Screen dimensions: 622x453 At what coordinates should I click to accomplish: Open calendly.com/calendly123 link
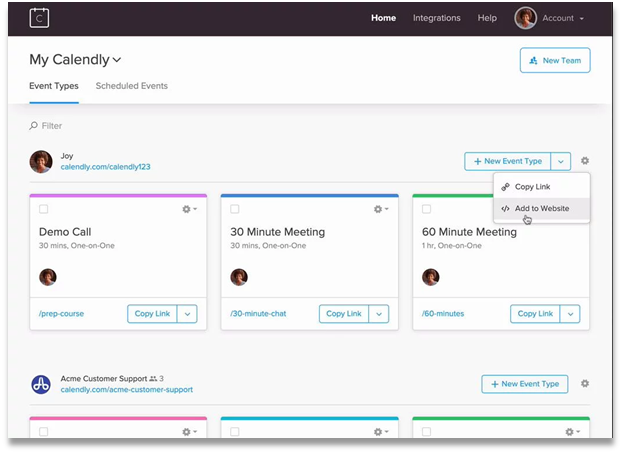coord(106,167)
